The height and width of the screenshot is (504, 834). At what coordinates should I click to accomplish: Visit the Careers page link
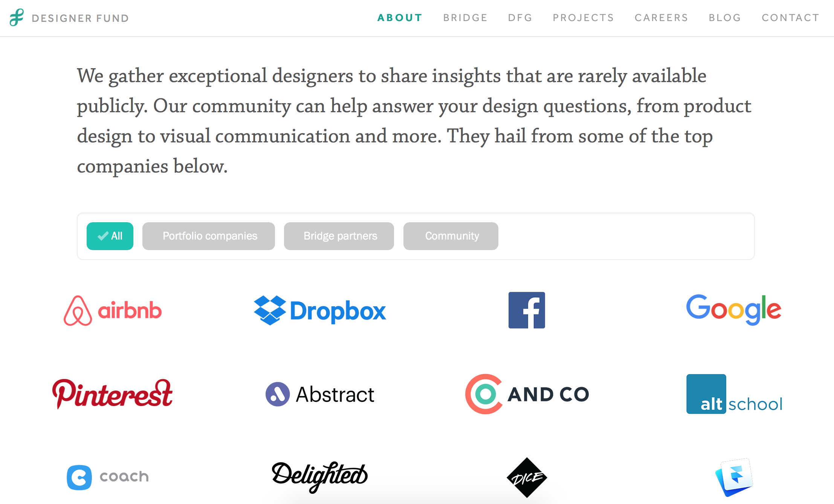coord(661,18)
